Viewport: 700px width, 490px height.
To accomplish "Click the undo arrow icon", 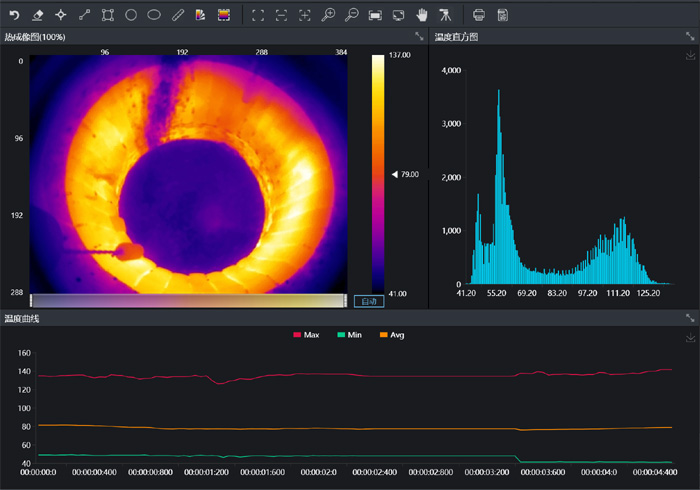I will 14,15.
